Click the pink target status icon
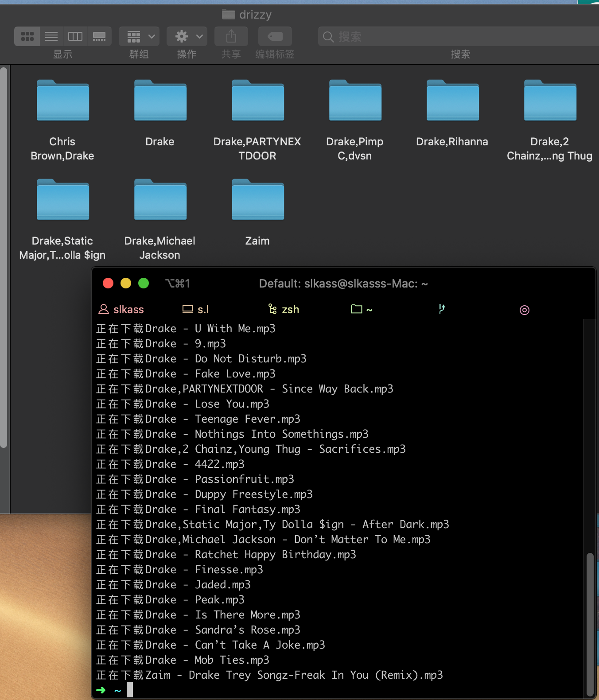Viewport: 599px width, 700px height. coord(525,310)
